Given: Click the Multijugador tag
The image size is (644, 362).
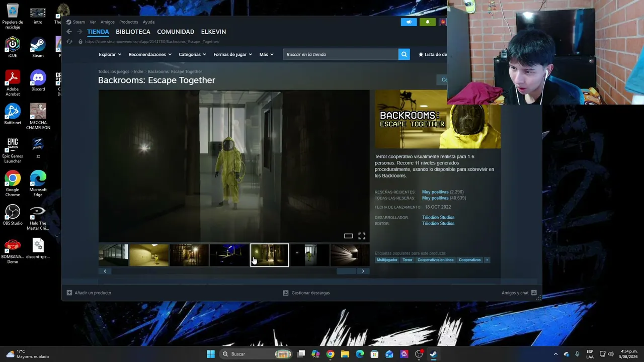Looking at the screenshot, I should tap(387, 260).
